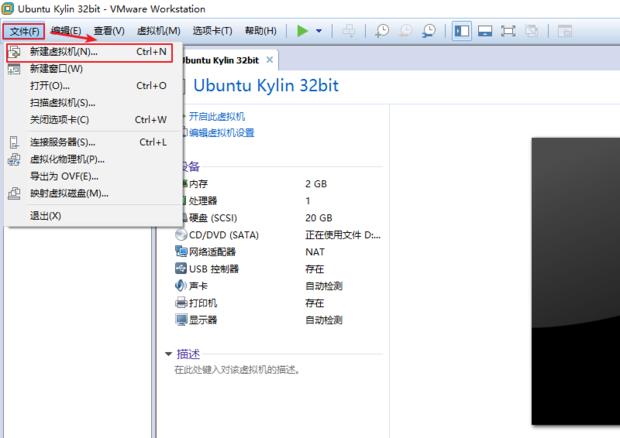Click the USB controller device icon
Screen dimensions: 620x438
181,268
